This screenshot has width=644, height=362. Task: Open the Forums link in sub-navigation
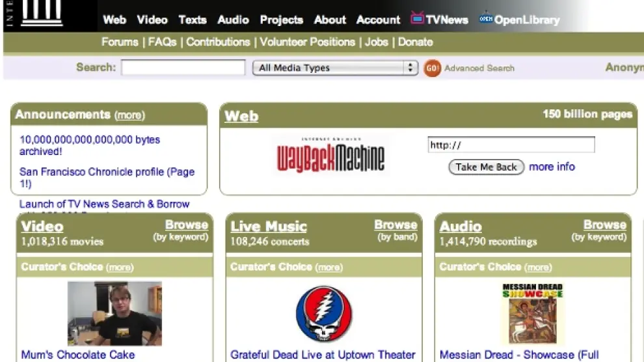120,42
